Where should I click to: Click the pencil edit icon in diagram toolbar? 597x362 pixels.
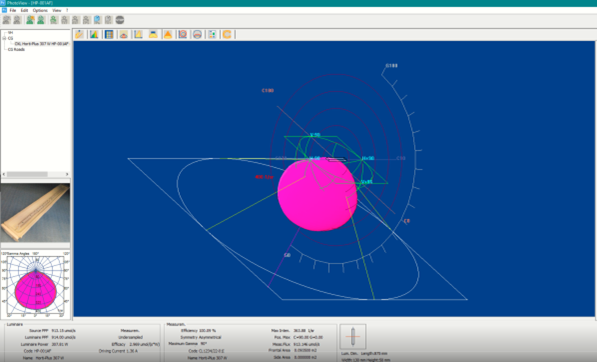(79, 35)
